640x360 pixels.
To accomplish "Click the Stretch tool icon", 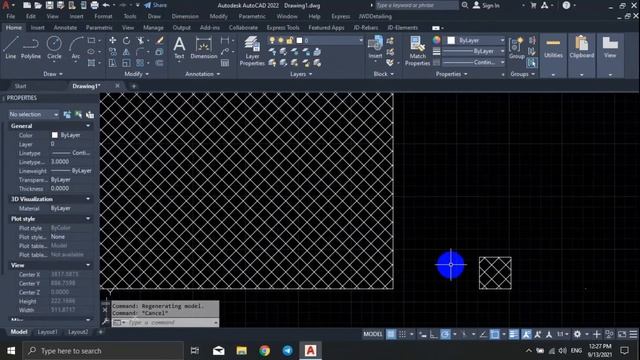I will pyautogui.click(x=113, y=63).
